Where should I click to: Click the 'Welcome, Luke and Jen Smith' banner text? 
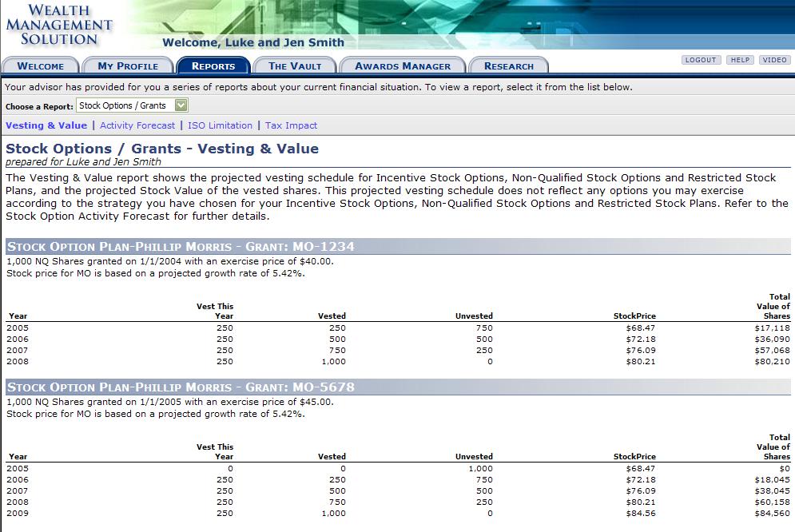pos(253,42)
